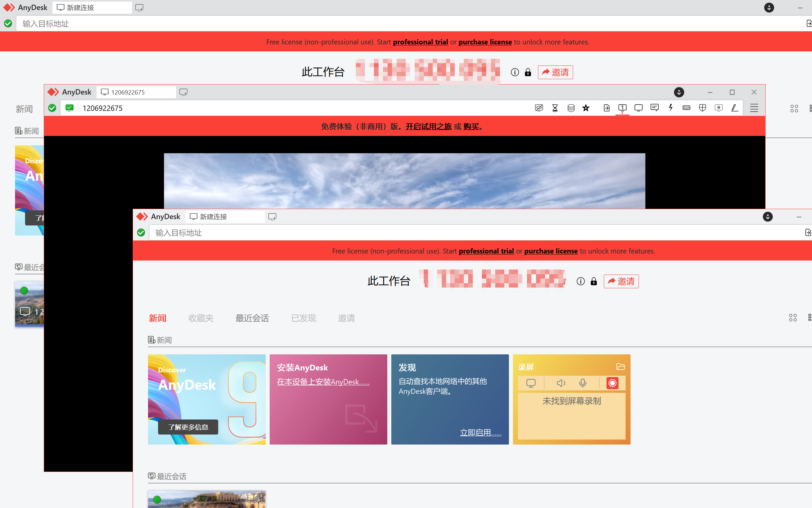812x508 pixels.
Task: Click info icon beside back window workstation ID
Action: (515, 72)
